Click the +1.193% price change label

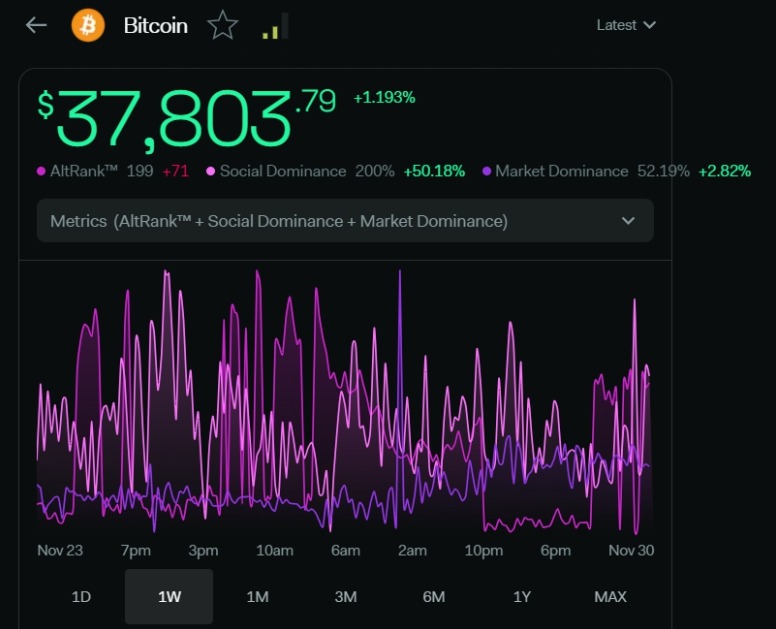tap(384, 98)
